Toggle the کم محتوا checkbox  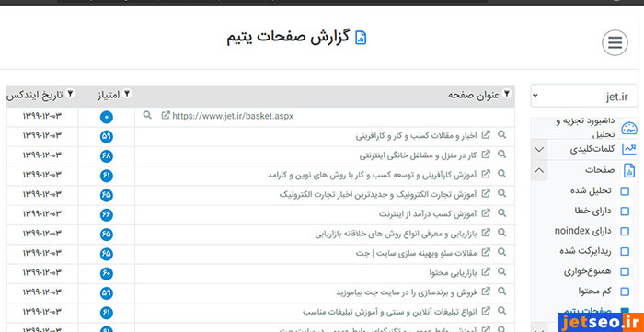pyautogui.click(x=625, y=292)
